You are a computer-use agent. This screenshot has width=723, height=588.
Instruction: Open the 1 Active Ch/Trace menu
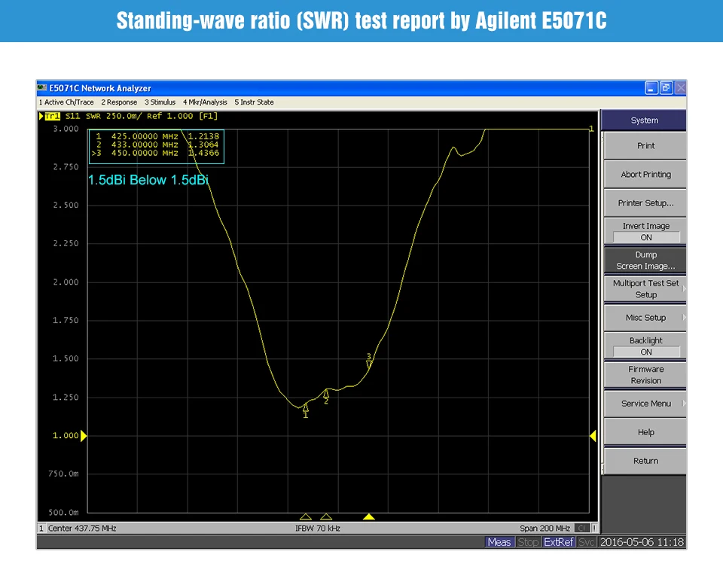(66, 102)
